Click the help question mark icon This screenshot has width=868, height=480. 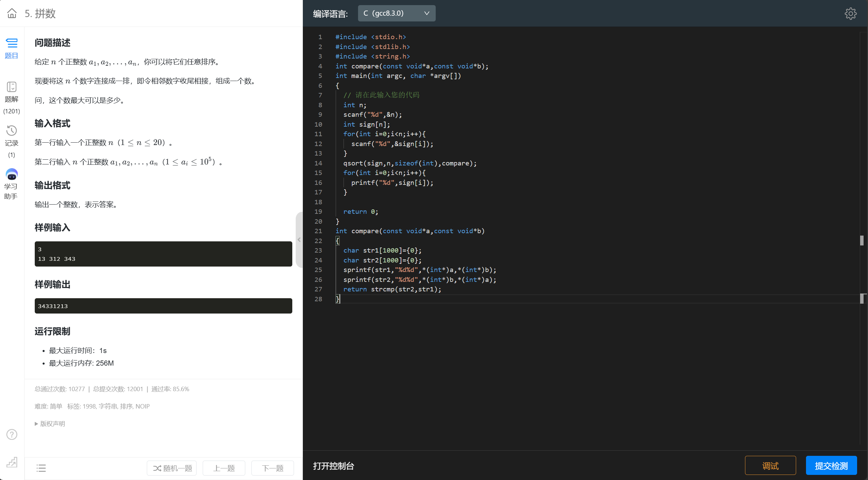click(x=12, y=434)
